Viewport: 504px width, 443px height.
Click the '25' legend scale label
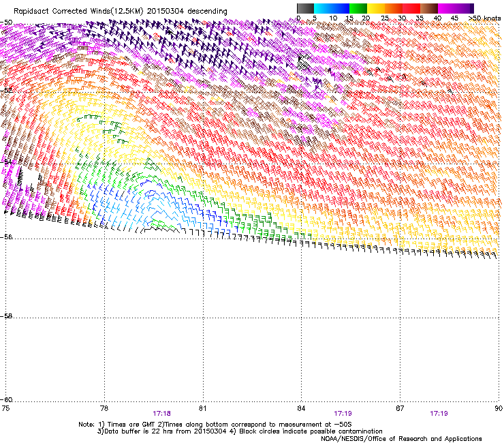(385, 18)
